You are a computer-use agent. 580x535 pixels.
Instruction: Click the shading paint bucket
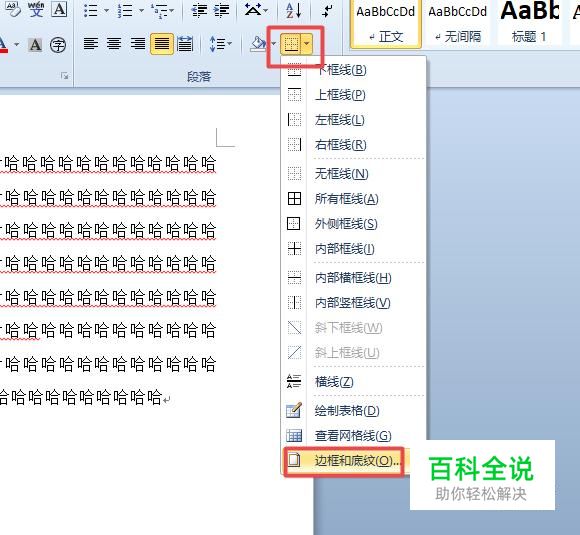tap(258, 44)
